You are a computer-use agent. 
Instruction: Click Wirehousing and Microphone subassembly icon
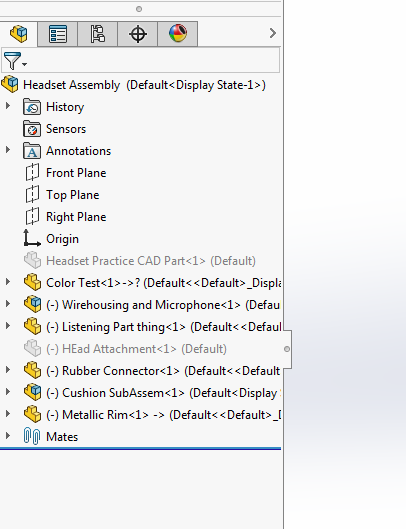(32, 304)
